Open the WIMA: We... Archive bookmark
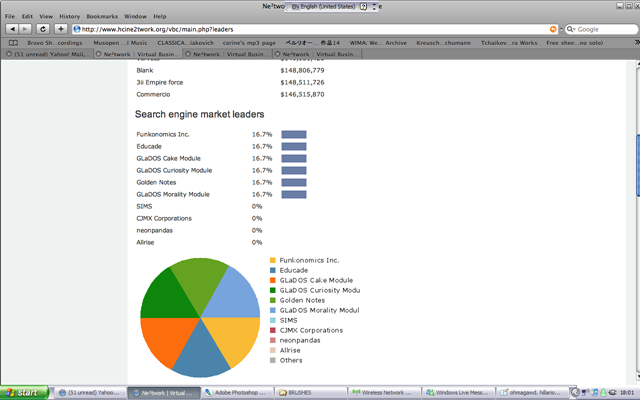This screenshot has height=400, width=640. click(x=378, y=43)
